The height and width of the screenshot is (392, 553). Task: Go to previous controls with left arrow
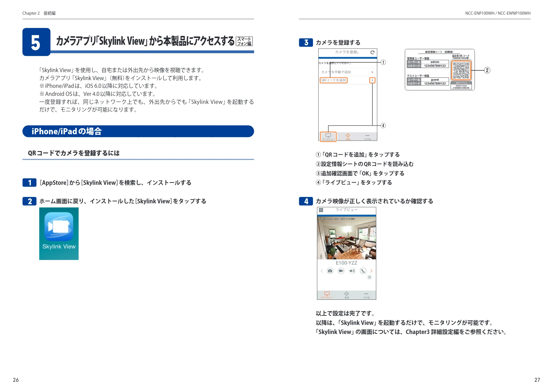click(x=322, y=271)
